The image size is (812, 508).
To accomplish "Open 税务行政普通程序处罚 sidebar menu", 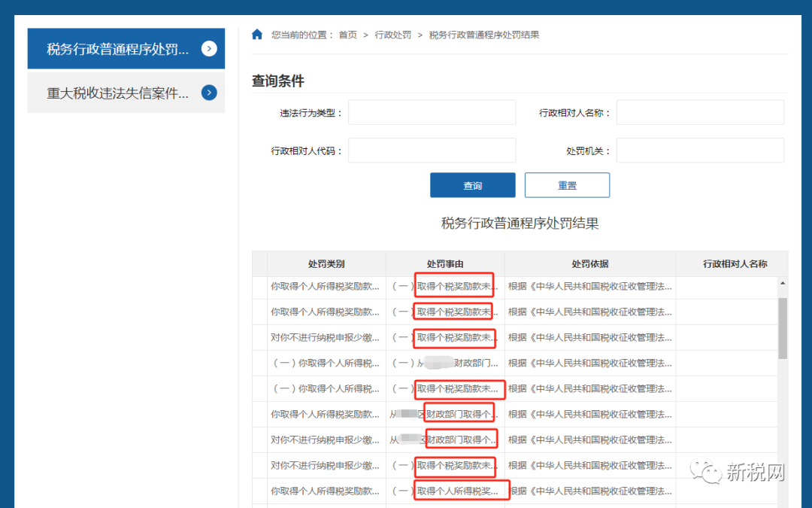I will coord(126,49).
